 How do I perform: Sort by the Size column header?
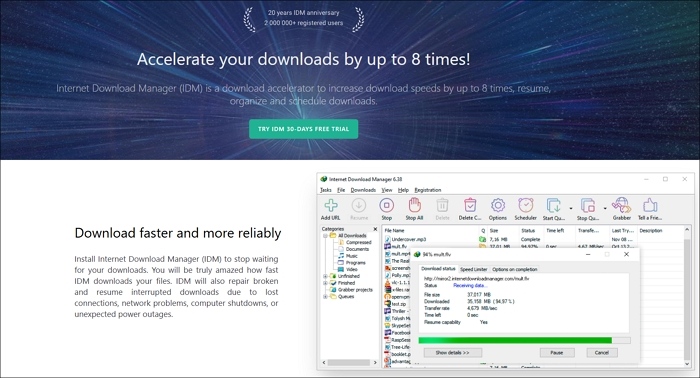[494, 230]
